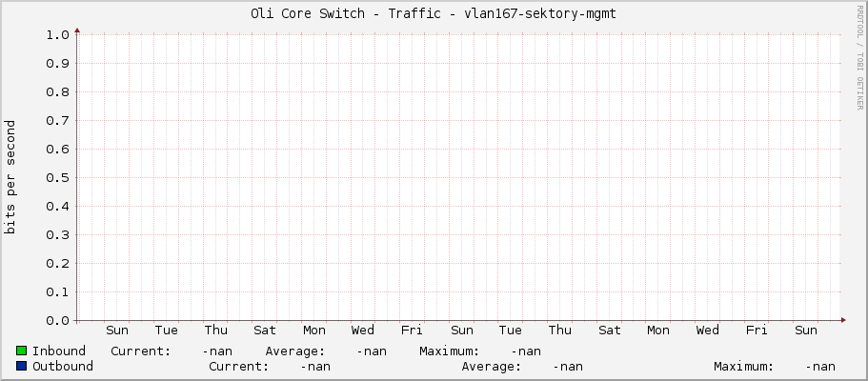Click the blue Outbound legend swatch
Image resolution: width=868 pixels, height=381 pixels.
22,366
